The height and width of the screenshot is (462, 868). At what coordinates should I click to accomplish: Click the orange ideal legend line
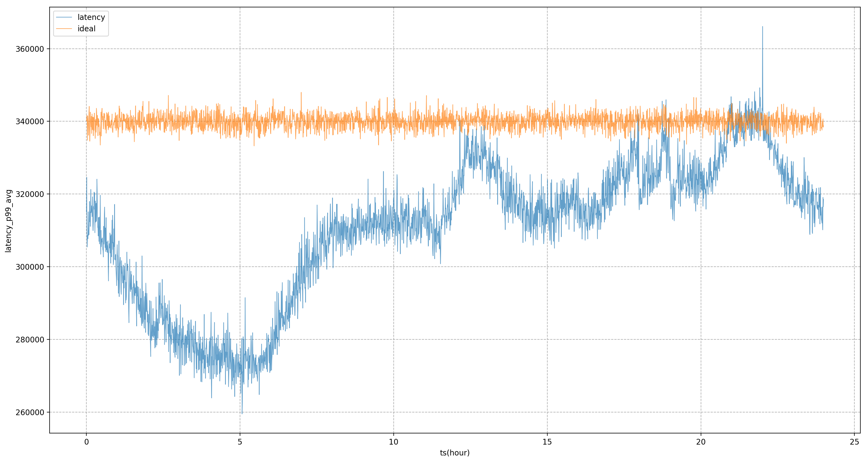[x=64, y=29]
